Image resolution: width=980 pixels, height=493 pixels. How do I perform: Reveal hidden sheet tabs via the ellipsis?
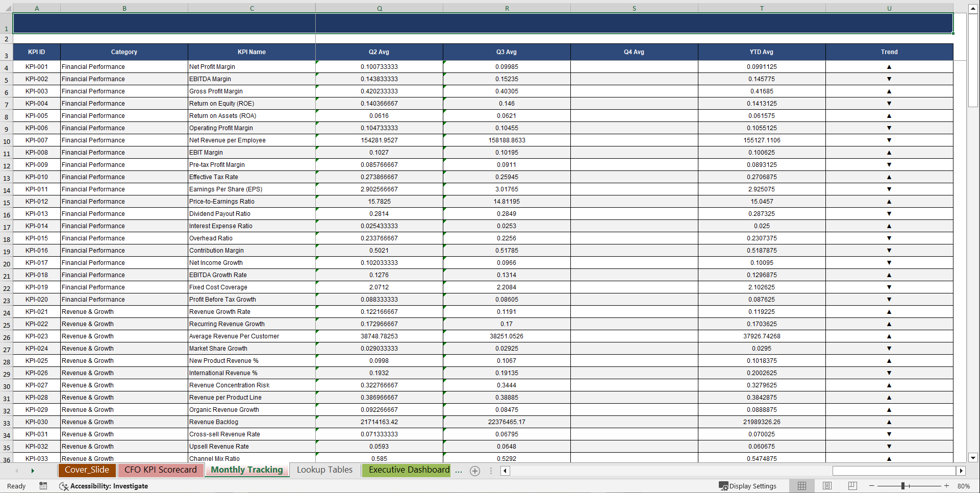pos(459,471)
